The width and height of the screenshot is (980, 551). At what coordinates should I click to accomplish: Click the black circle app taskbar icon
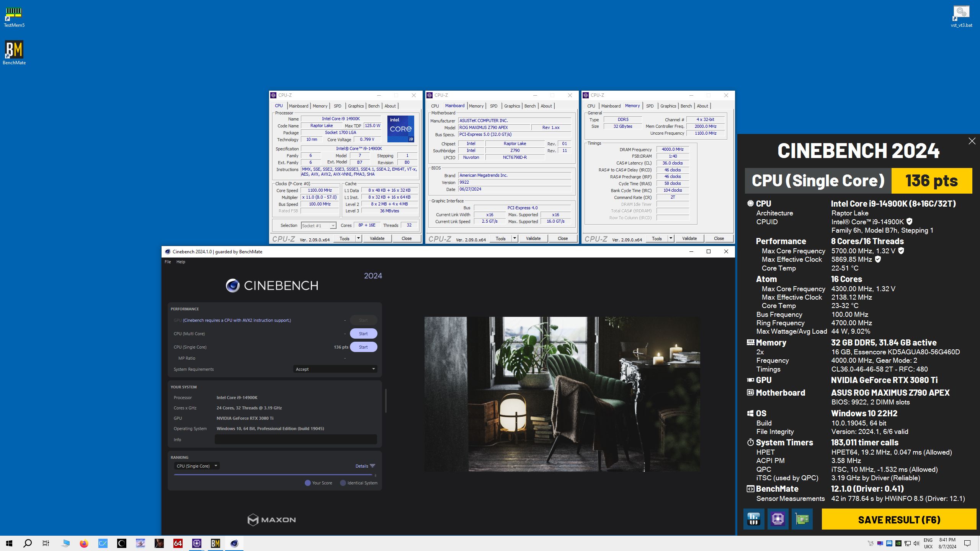(122, 543)
